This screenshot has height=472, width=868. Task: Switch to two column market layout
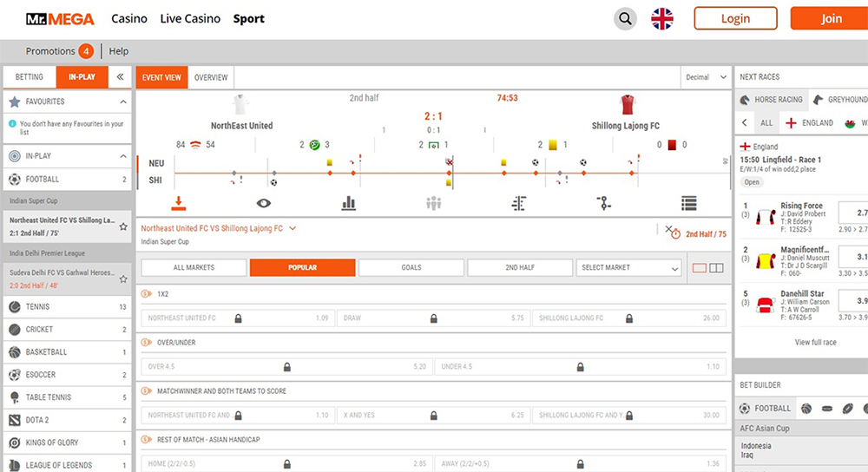click(x=716, y=268)
